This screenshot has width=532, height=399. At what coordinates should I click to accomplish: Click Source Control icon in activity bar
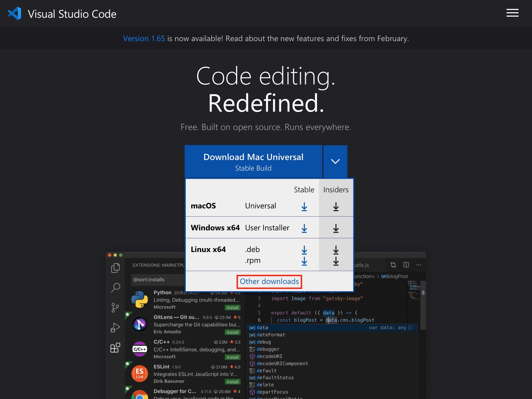(x=115, y=307)
